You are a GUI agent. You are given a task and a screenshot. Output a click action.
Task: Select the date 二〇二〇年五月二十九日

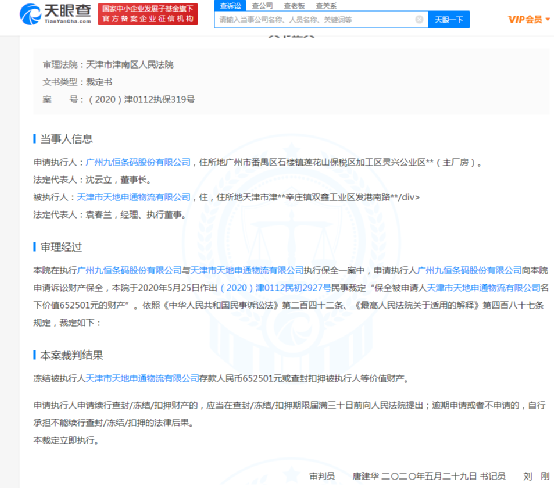[x=429, y=476]
